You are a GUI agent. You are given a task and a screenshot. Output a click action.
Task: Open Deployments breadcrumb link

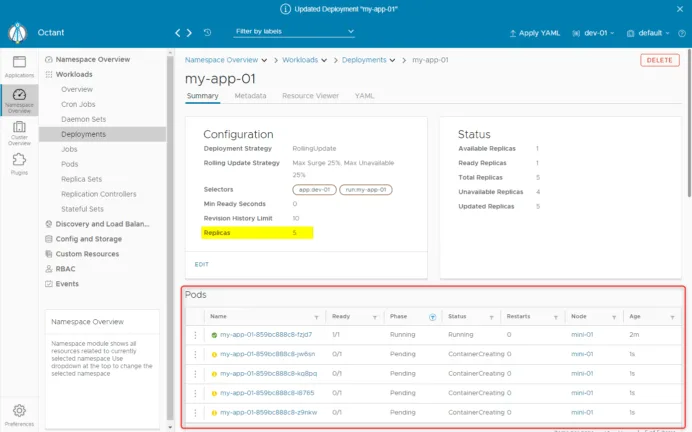[364, 60]
